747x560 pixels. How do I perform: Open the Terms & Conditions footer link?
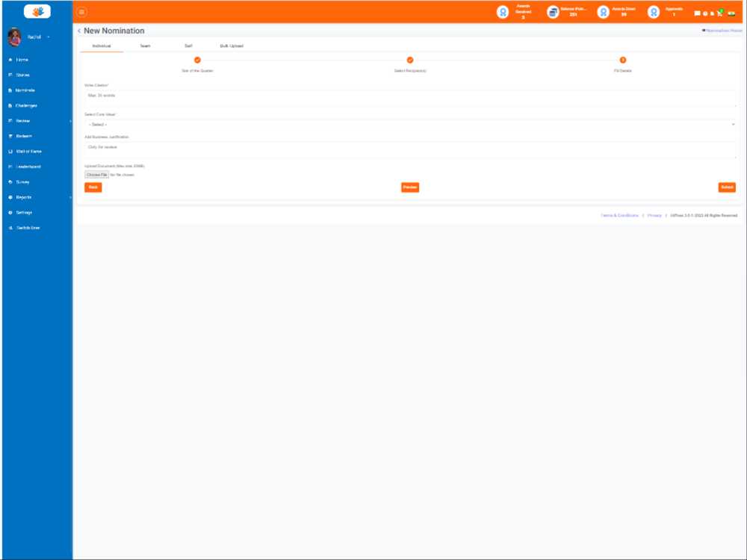619,216
